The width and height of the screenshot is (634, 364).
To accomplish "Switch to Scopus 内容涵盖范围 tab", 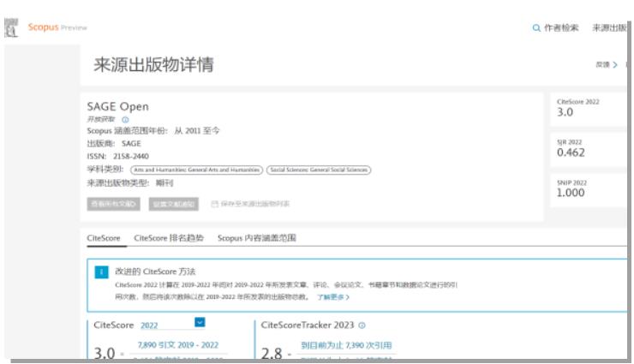I will [x=257, y=238].
